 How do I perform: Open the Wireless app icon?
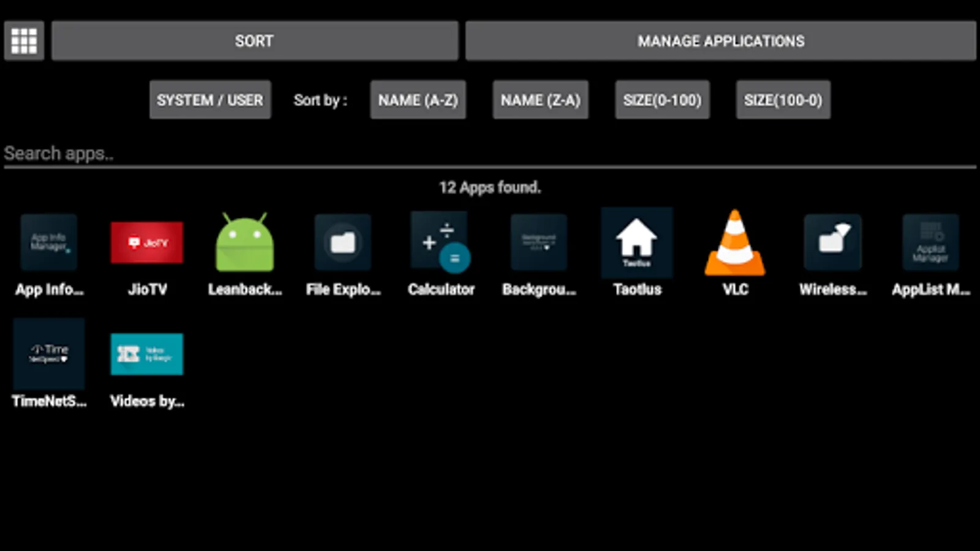833,242
